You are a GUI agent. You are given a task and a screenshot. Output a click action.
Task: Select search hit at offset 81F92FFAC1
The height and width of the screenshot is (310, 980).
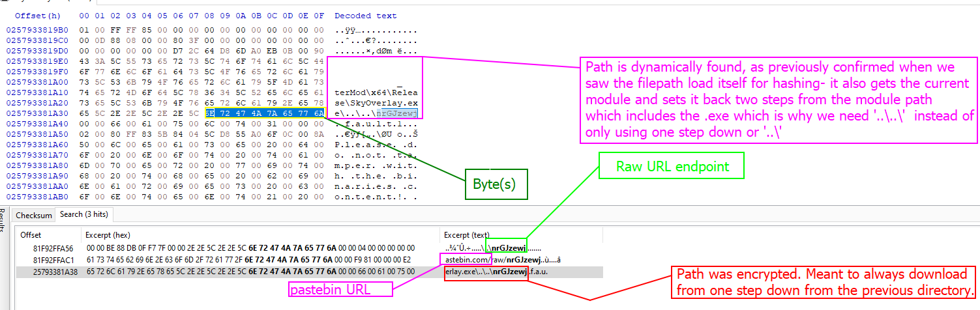[x=54, y=260]
